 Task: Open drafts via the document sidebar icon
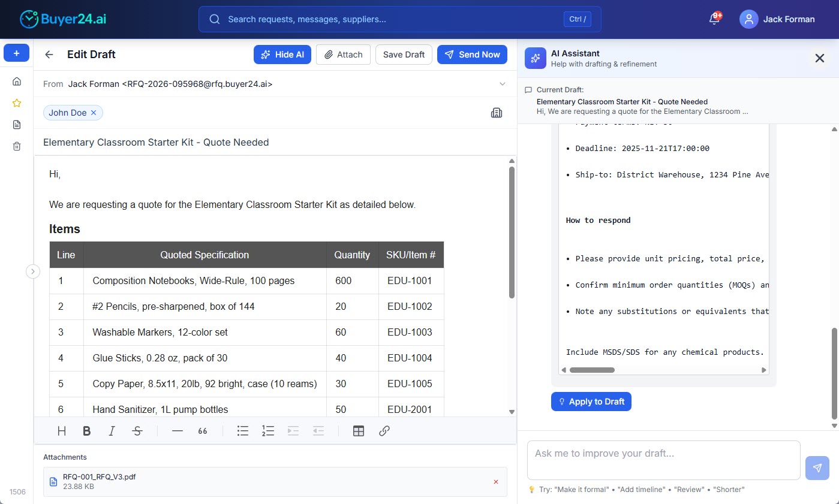pos(16,124)
